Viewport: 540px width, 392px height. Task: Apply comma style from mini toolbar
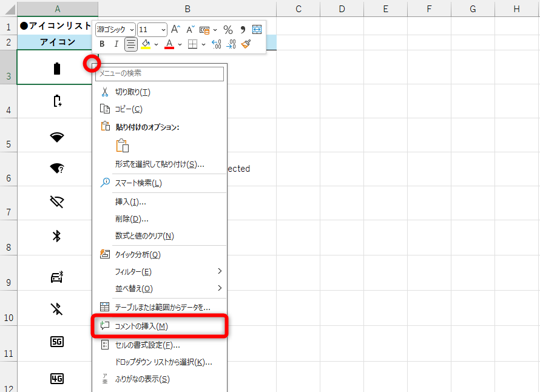(243, 30)
